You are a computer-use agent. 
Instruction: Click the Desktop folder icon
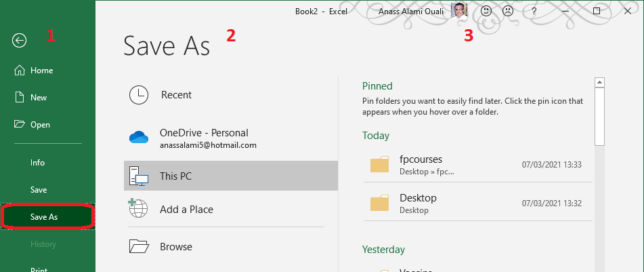click(379, 203)
